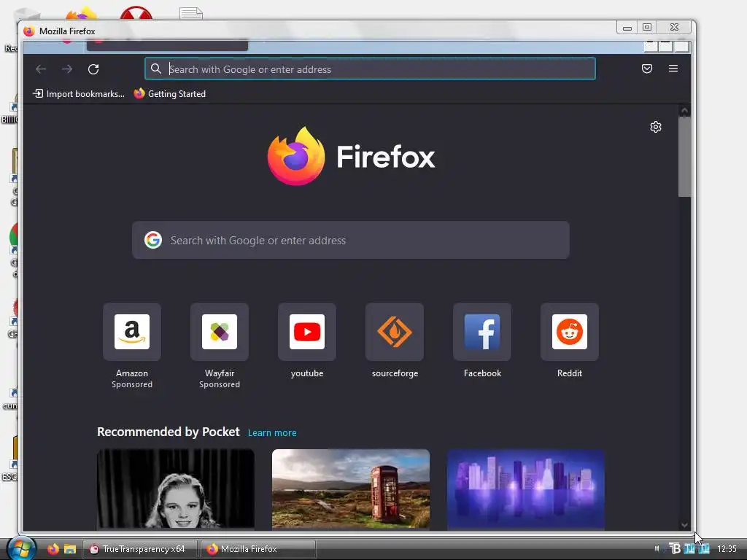Image resolution: width=747 pixels, height=560 pixels.
Task: Close the Mozilla Firefox window
Action: tap(674, 28)
